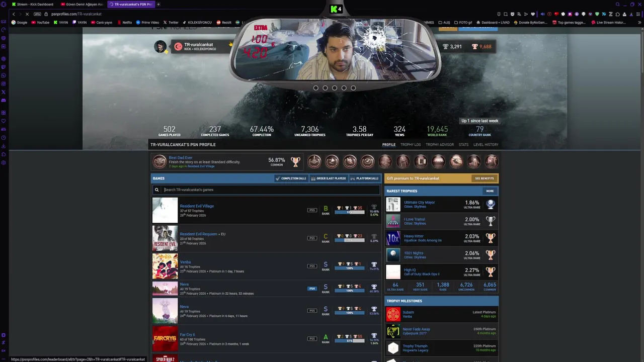
Task: Open the High IQ trophy
Action: coord(410,270)
